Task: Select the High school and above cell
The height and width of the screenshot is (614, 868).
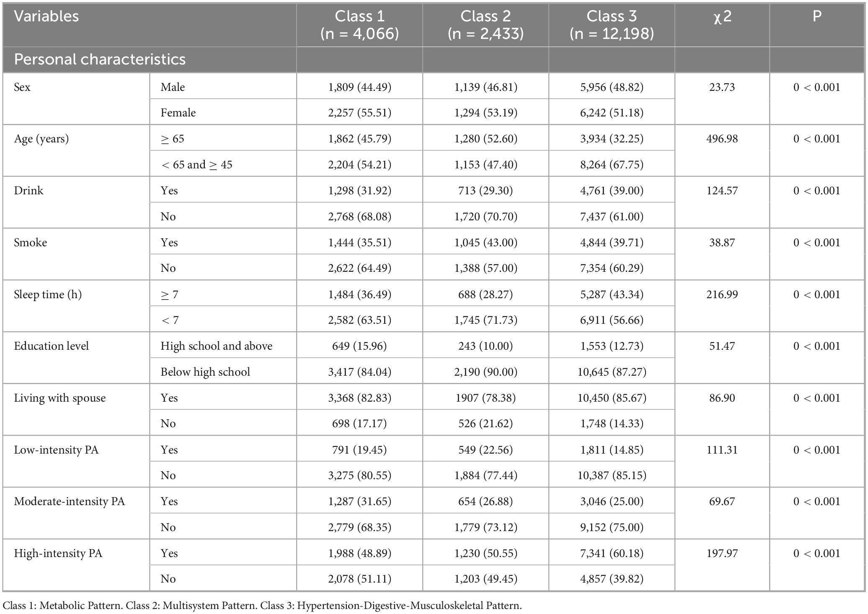Action: click(217, 346)
